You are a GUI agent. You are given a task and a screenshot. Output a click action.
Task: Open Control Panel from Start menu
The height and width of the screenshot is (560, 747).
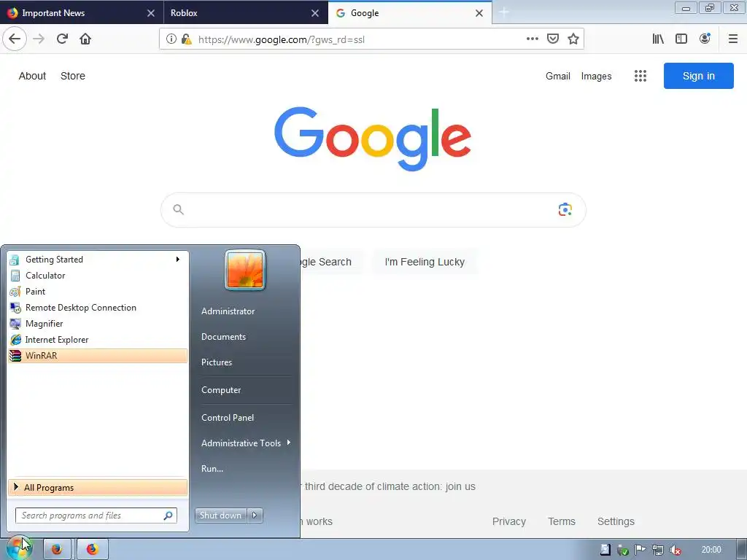pos(228,418)
